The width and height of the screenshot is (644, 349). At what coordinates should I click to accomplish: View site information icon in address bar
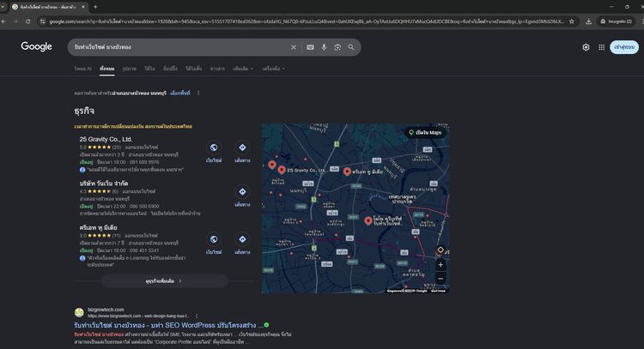[42, 21]
